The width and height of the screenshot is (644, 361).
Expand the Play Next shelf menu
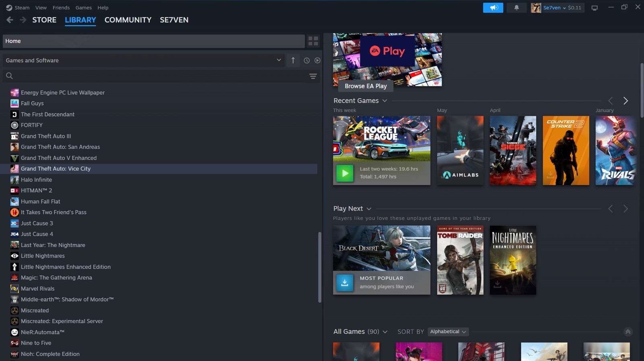pyautogui.click(x=369, y=209)
